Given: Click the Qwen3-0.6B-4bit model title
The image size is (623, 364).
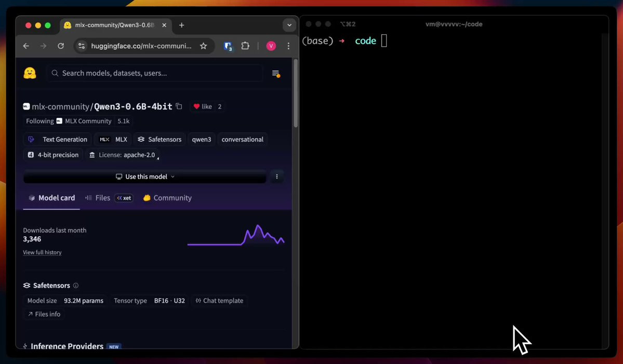Looking at the screenshot, I should 133,106.
